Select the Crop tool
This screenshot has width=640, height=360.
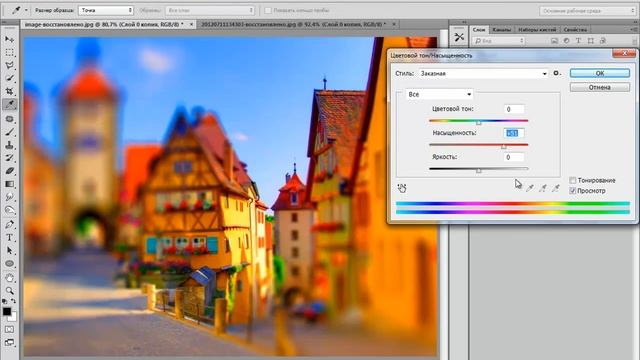(x=9, y=91)
